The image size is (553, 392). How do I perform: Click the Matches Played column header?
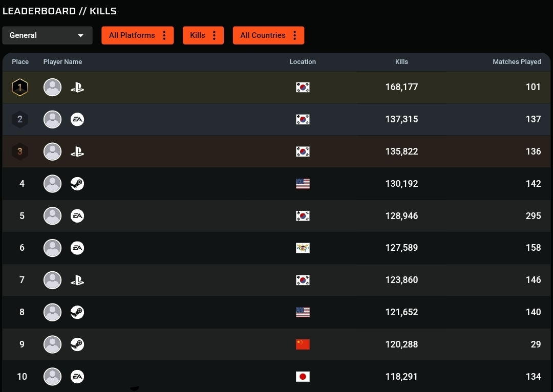tap(517, 62)
